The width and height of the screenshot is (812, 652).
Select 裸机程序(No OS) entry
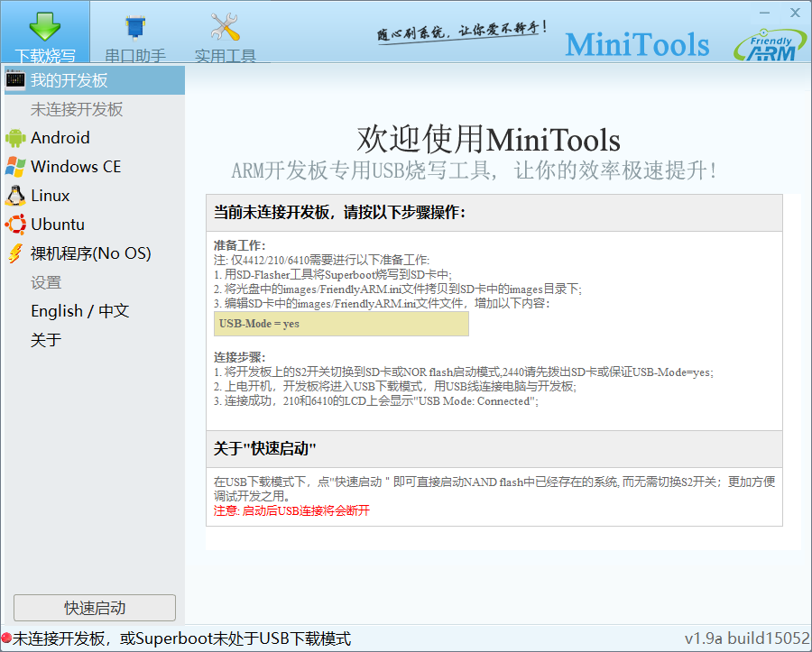[95, 253]
